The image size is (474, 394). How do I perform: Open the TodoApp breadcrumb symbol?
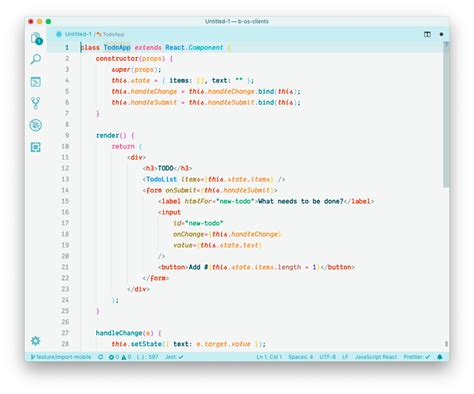(111, 34)
